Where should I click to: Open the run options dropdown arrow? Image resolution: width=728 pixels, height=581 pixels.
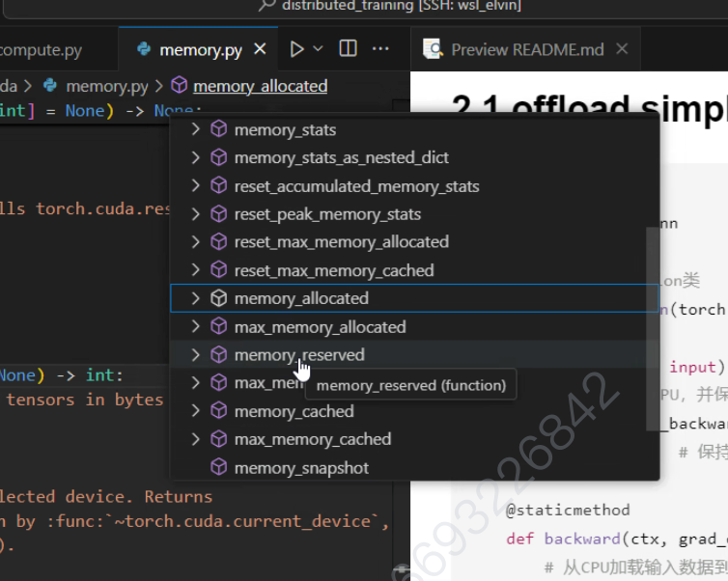[x=318, y=49]
